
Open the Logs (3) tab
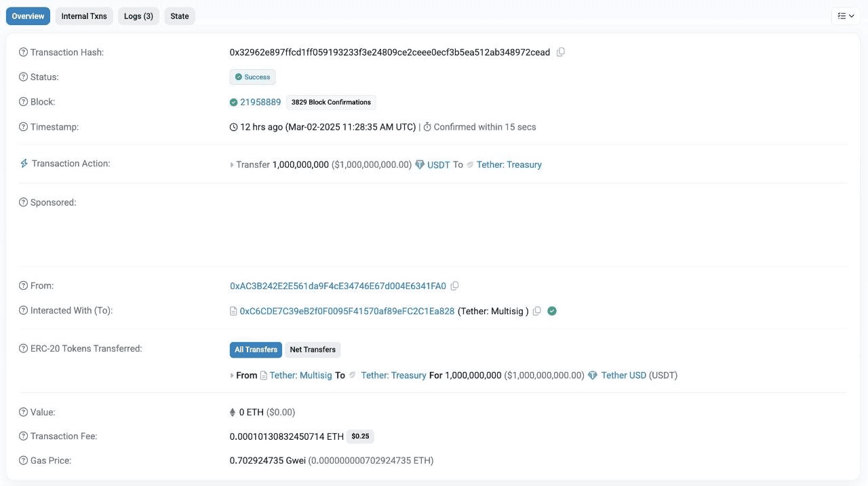pyautogui.click(x=138, y=16)
